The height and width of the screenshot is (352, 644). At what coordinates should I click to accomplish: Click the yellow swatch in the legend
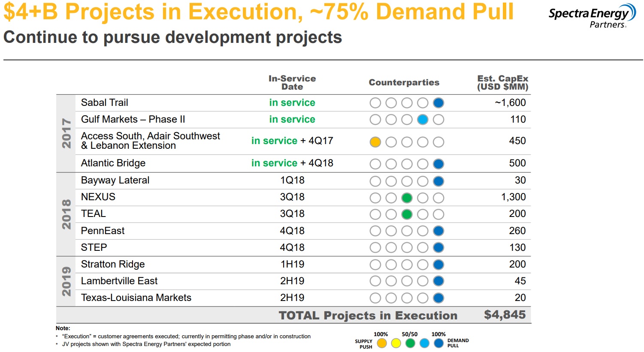click(396, 343)
